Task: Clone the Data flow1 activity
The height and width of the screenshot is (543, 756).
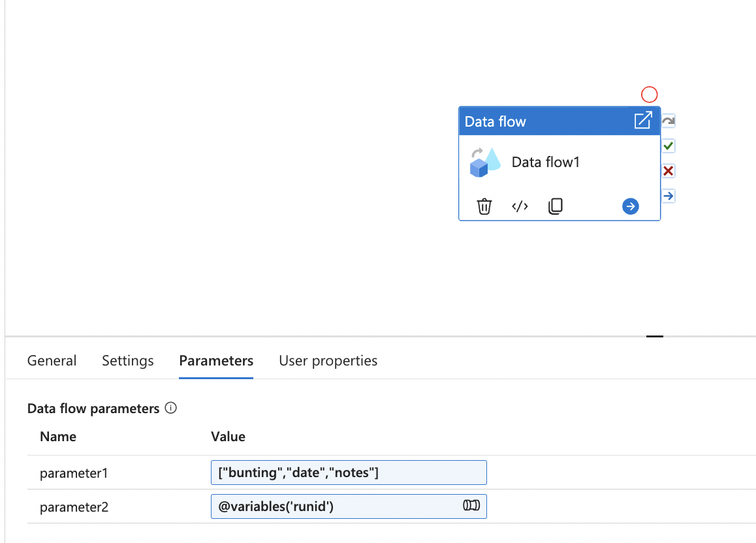Action: point(556,206)
